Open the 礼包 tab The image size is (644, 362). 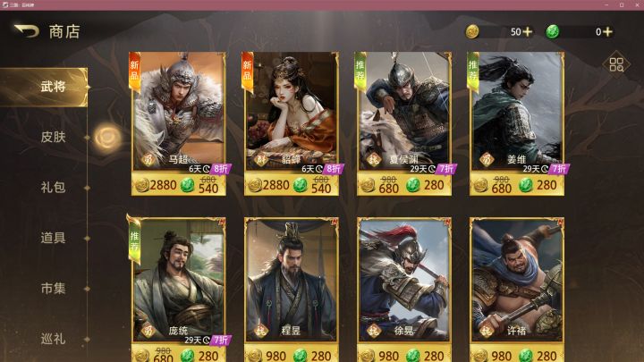coord(53,188)
